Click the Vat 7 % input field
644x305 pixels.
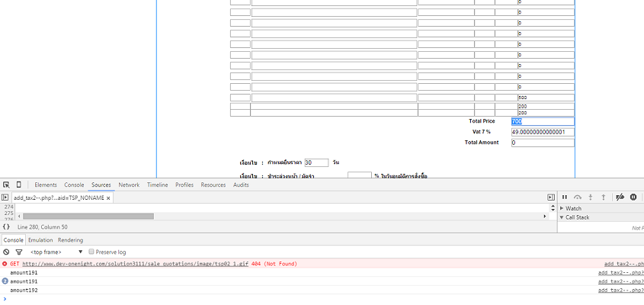point(543,133)
